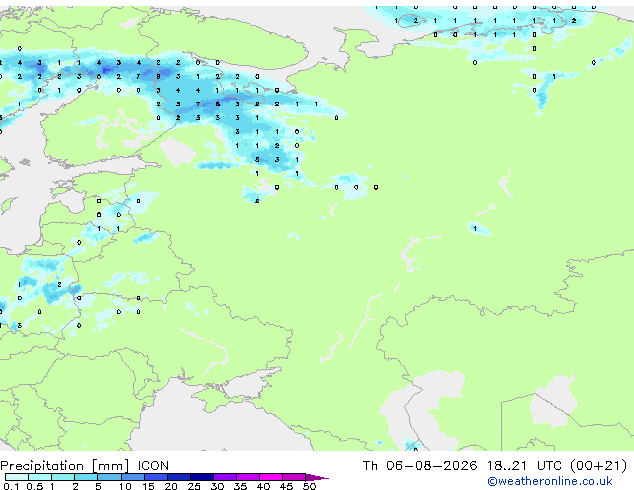The image size is (634, 490).
Task: Pick the 20–25 mm legend color segment
Action: pyautogui.click(x=178, y=477)
